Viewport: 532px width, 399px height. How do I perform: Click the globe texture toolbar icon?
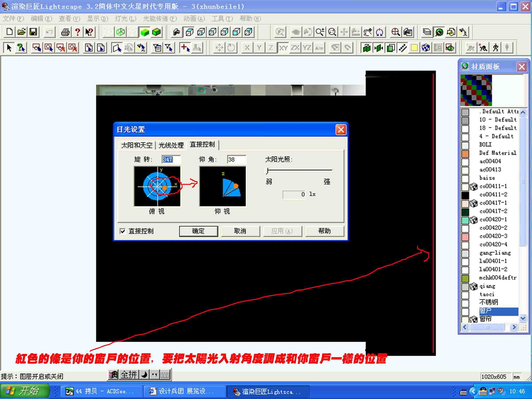[x=426, y=48]
